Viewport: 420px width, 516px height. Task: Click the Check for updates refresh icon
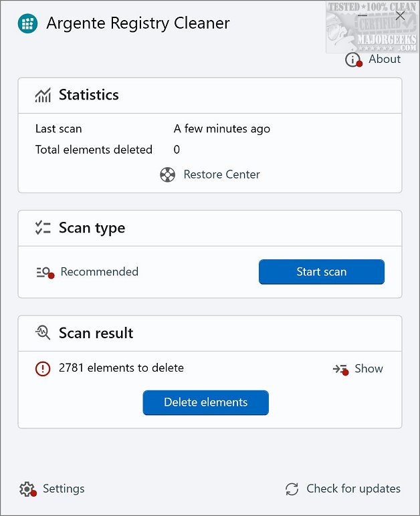[292, 489]
